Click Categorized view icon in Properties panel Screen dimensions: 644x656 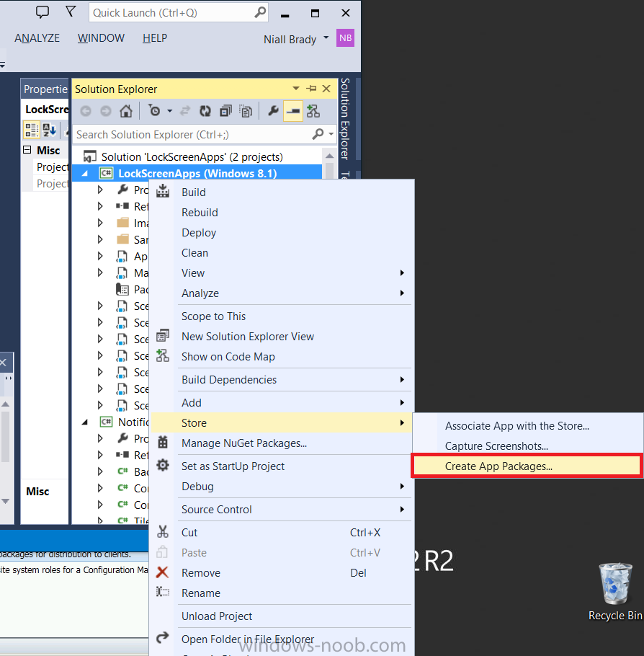32,130
